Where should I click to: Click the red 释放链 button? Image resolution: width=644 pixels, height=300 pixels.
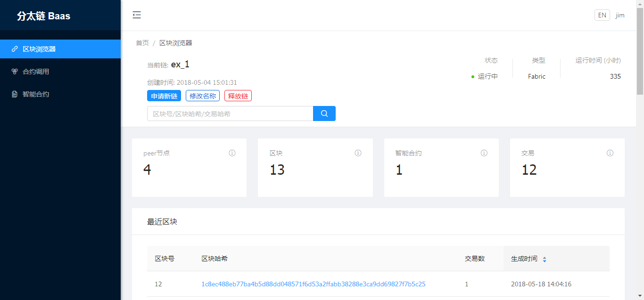coord(238,96)
